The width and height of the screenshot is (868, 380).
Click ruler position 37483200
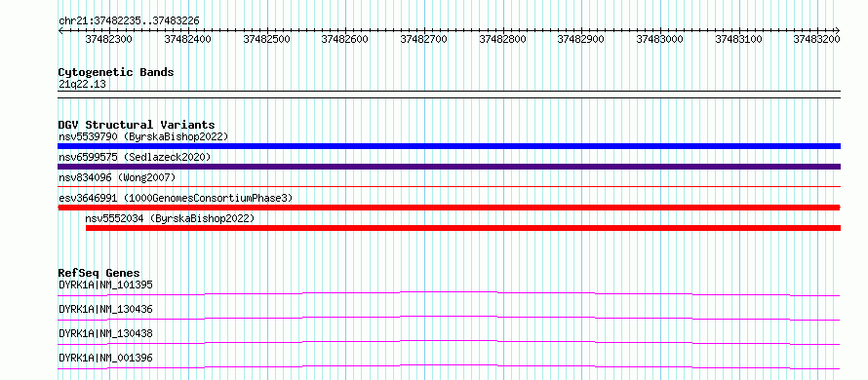point(817,39)
